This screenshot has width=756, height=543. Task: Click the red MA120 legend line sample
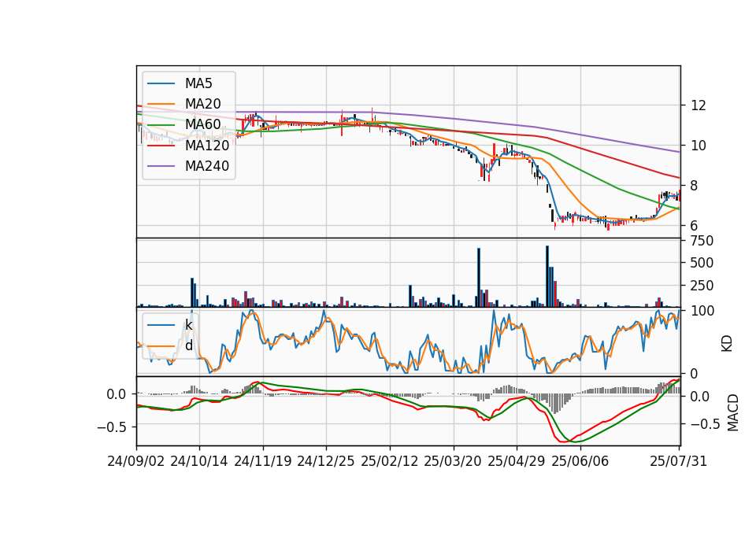coord(161,146)
